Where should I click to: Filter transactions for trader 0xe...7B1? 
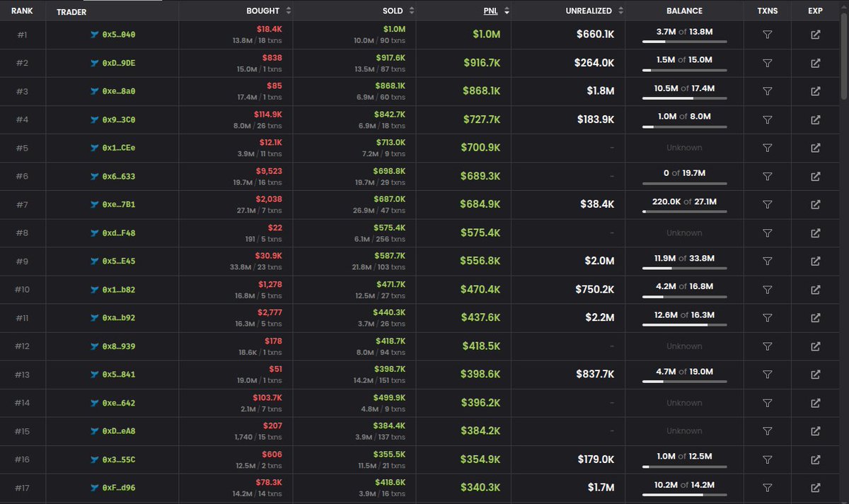767,204
